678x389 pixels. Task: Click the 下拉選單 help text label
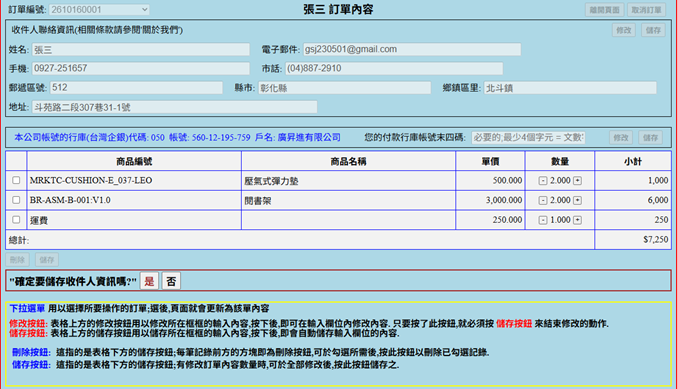pyautogui.click(x=27, y=308)
